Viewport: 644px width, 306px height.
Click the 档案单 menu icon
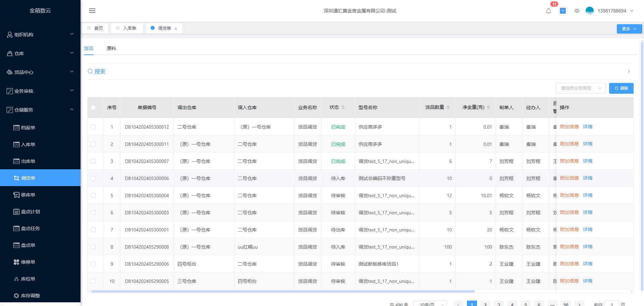click(16, 128)
